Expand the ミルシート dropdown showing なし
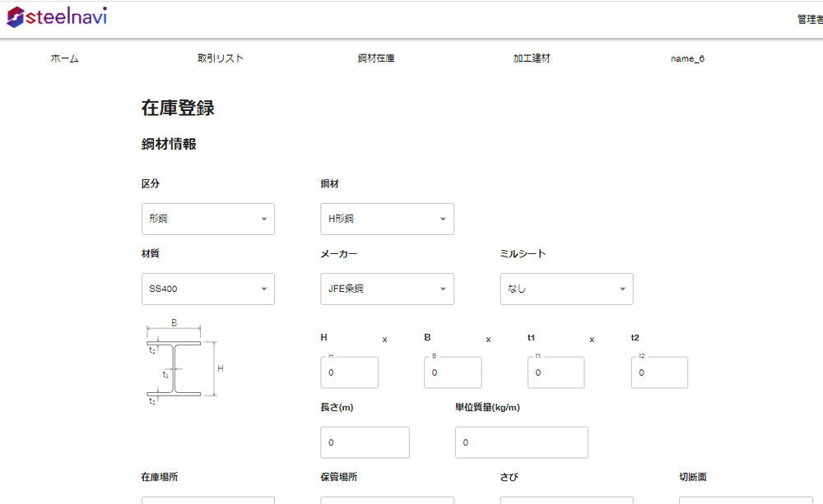 tap(567, 289)
